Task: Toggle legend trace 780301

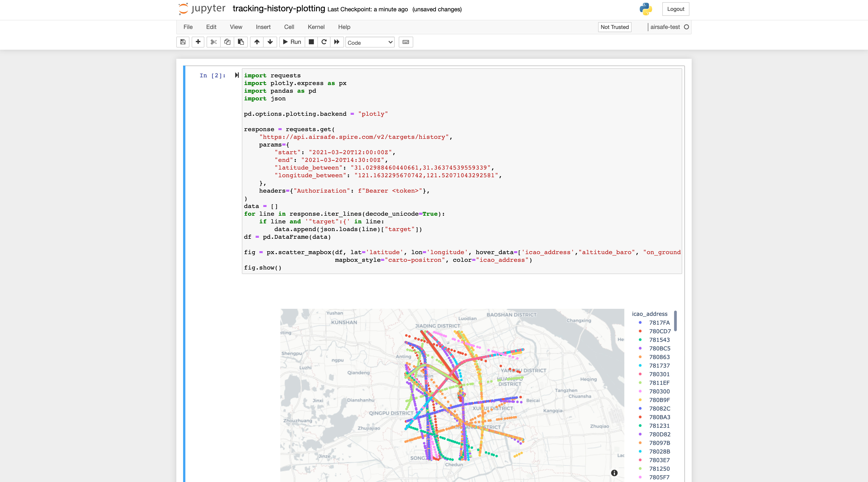Action: (655, 374)
